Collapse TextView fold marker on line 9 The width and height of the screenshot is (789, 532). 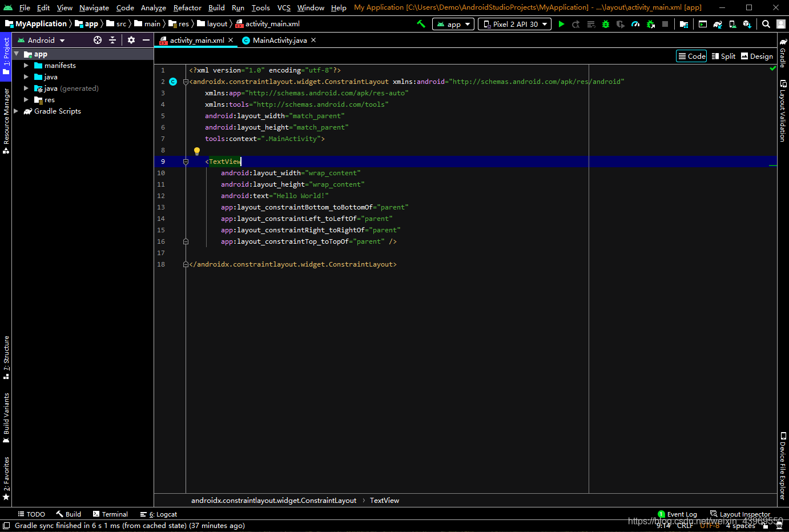click(x=186, y=162)
